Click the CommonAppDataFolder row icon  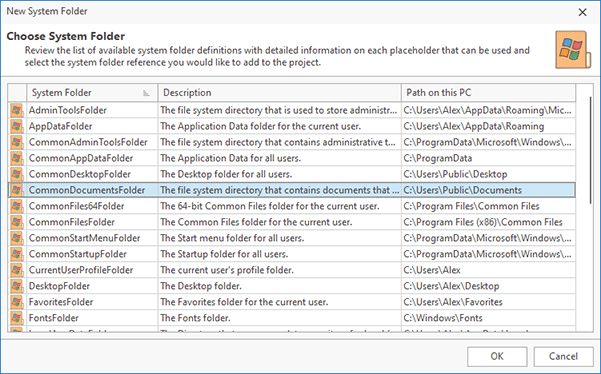click(x=17, y=158)
